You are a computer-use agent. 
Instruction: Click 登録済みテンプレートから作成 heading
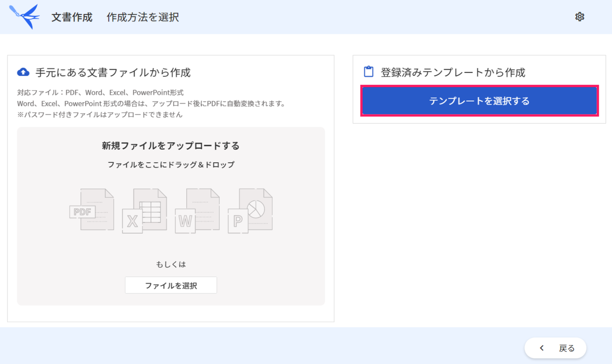click(453, 72)
